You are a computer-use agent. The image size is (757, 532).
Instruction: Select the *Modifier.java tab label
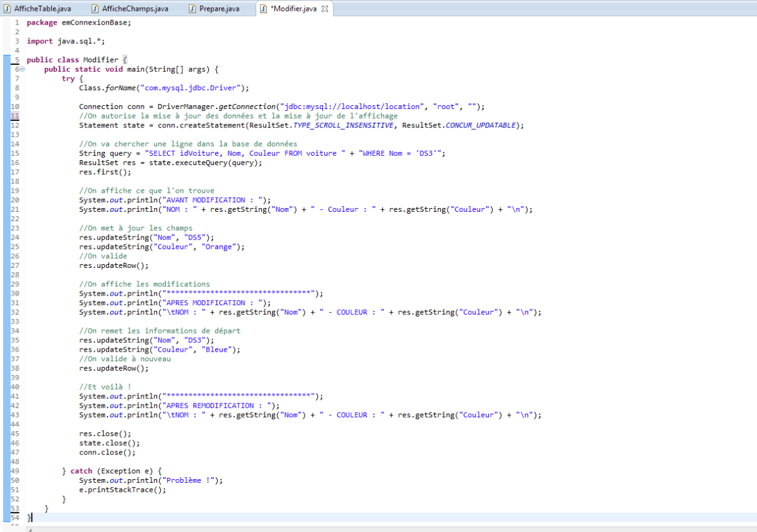(x=293, y=9)
